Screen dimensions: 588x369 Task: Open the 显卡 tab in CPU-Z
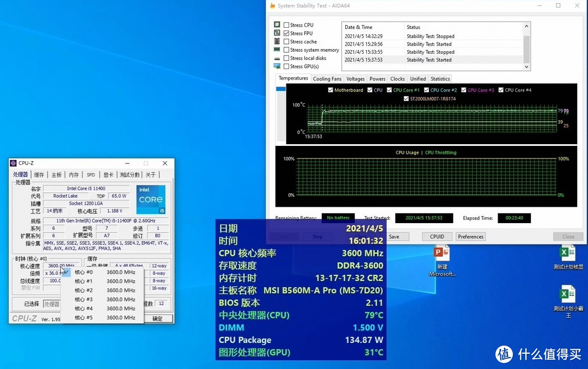pos(108,175)
